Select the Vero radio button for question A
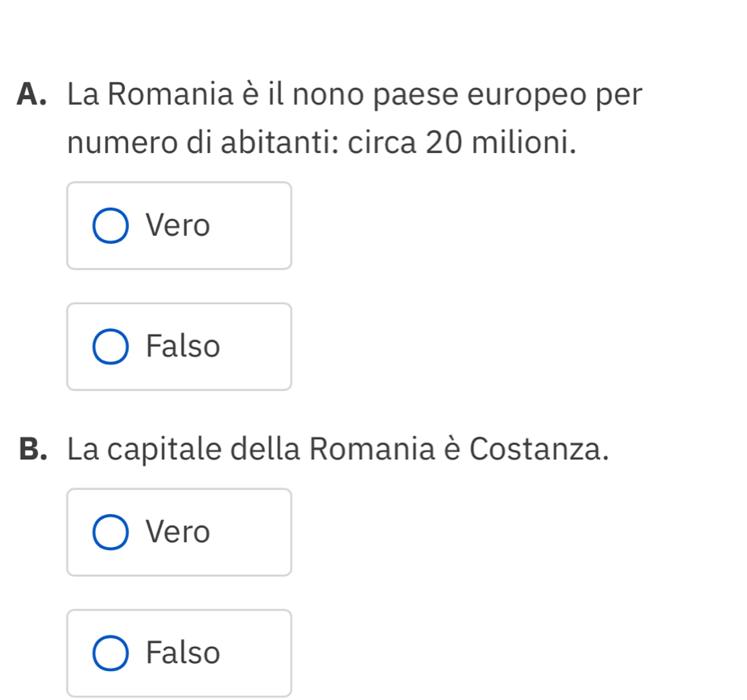The height and width of the screenshot is (700, 747). point(110,226)
